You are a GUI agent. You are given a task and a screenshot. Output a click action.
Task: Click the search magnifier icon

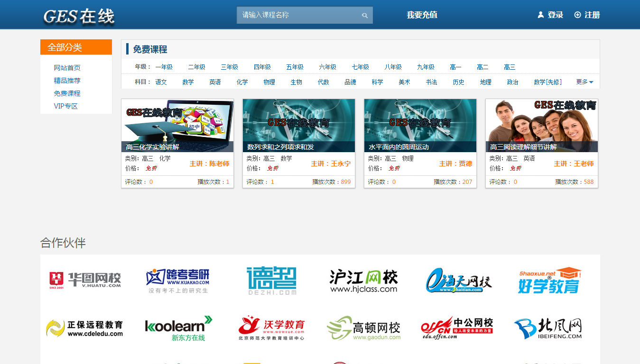coord(364,15)
